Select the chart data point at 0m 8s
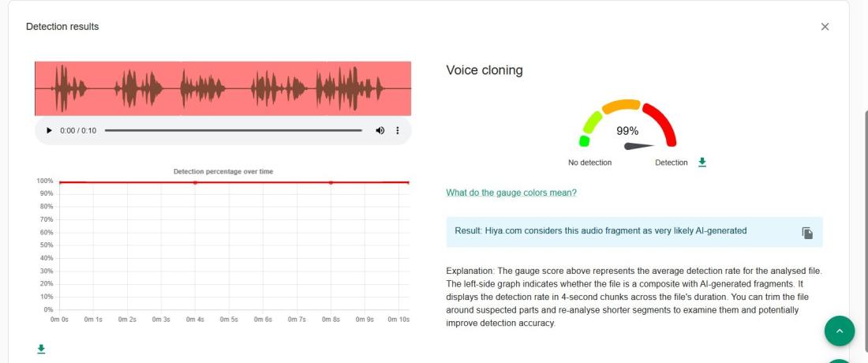This screenshot has width=868, height=363. click(331, 182)
